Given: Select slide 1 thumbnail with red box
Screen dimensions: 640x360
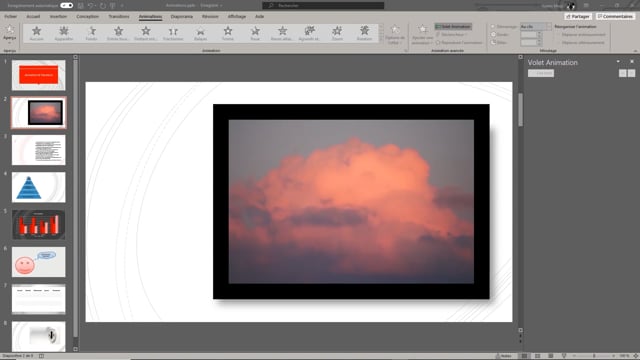Looking at the screenshot, I should pyautogui.click(x=38, y=75).
